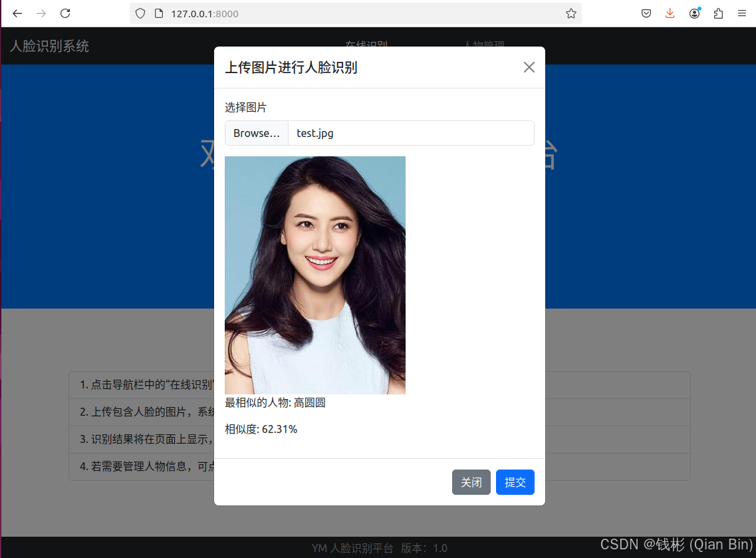Open the browser hamburger menu

pyautogui.click(x=742, y=13)
